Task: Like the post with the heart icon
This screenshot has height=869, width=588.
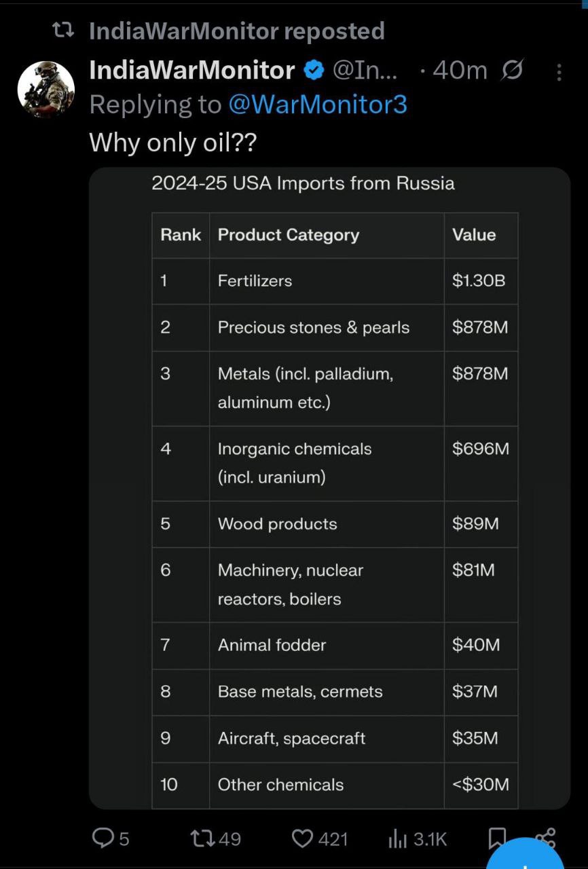Action: [x=303, y=839]
